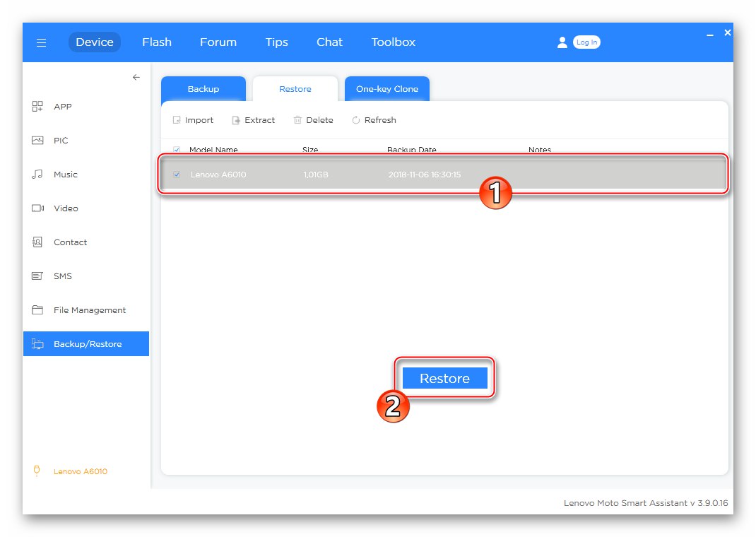The height and width of the screenshot is (537, 756).
Task: Open the Video section label
Action: click(x=66, y=208)
